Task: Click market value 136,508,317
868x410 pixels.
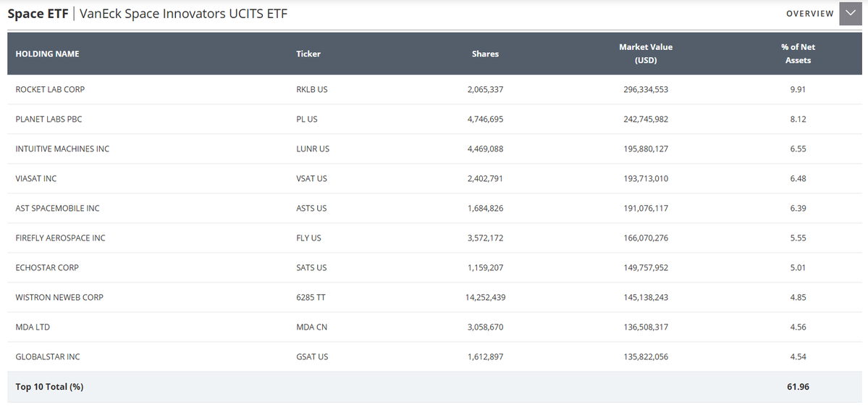Action: coord(646,327)
